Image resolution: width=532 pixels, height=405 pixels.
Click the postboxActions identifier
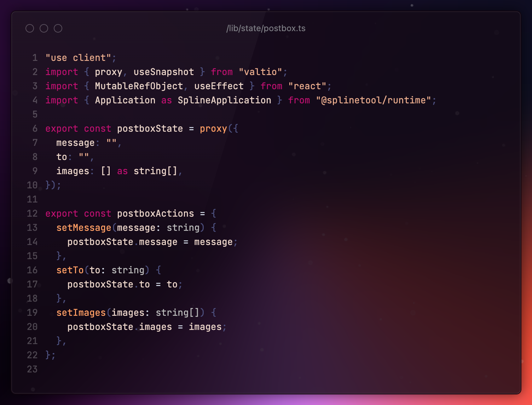[156, 213]
